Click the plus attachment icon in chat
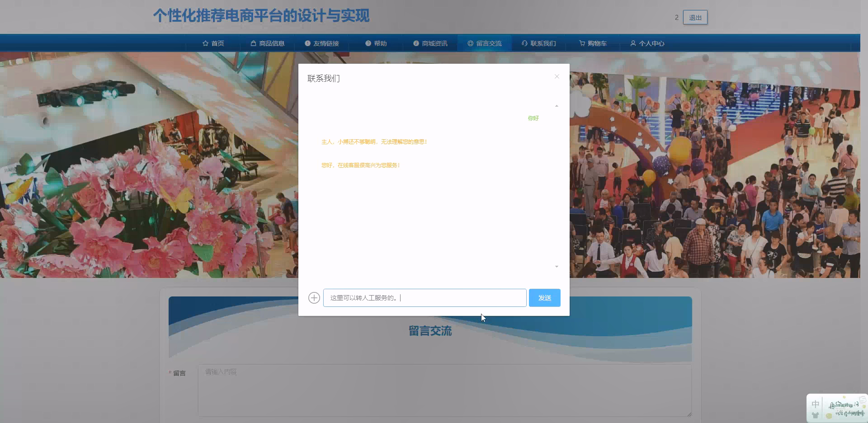Image resolution: width=868 pixels, height=423 pixels. pyautogui.click(x=314, y=298)
